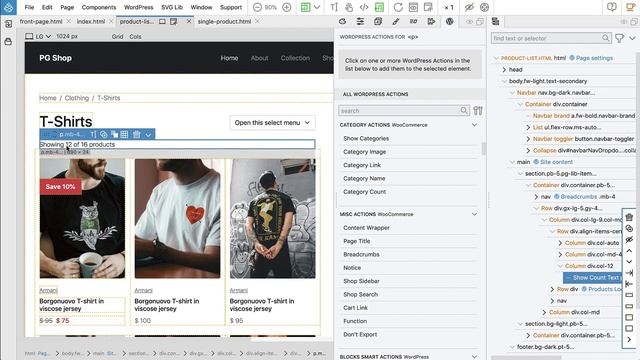Close the index.html tab
The image size is (640, 360).
pos(111,21)
